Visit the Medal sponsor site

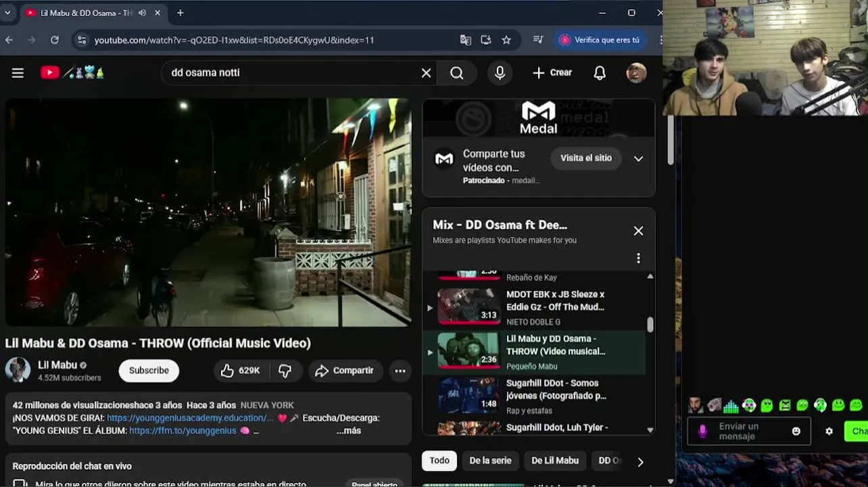point(586,158)
